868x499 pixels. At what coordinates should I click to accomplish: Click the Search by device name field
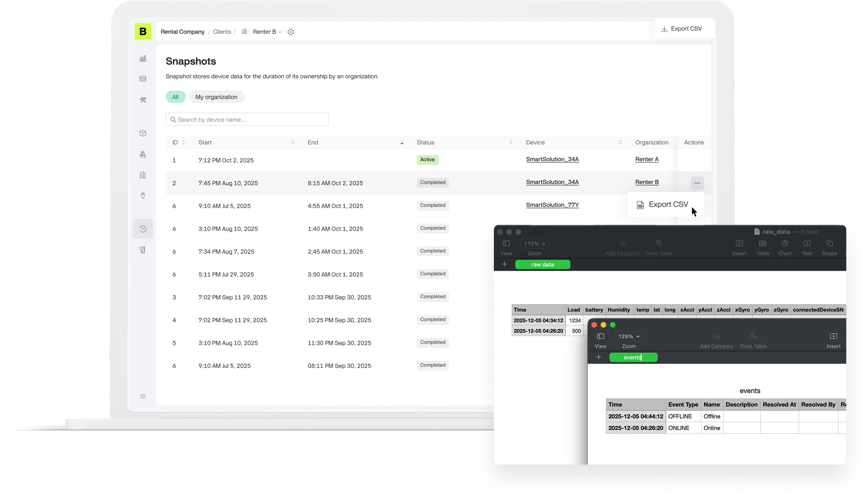(x=247, y=120)
